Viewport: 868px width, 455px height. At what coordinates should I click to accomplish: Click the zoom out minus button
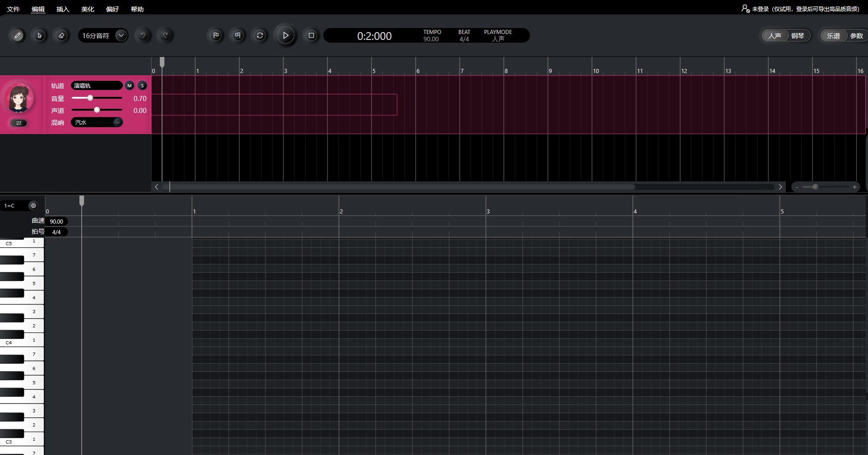point(797,187)
